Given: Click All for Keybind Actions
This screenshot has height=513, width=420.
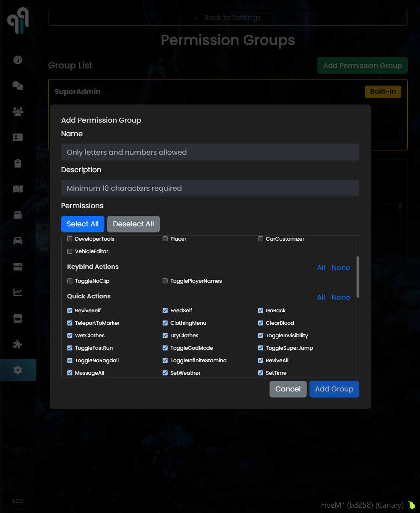Looking at the screenshot, I should [321, 268].
